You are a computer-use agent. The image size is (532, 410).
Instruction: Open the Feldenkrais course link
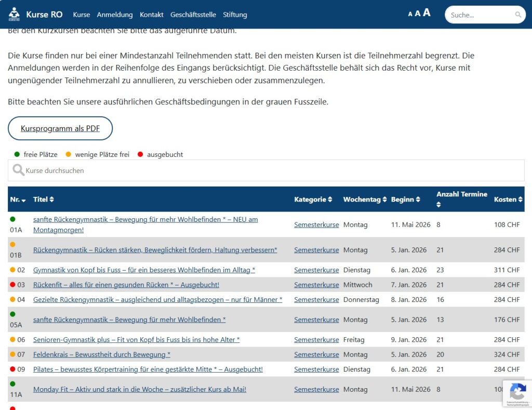point(102,354)
